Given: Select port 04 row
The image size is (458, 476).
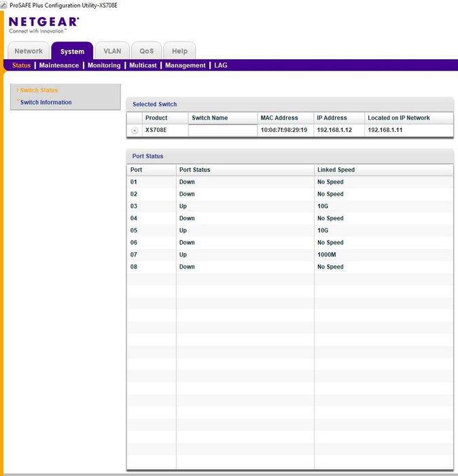Looking at the screenshot, I should 290,218.
